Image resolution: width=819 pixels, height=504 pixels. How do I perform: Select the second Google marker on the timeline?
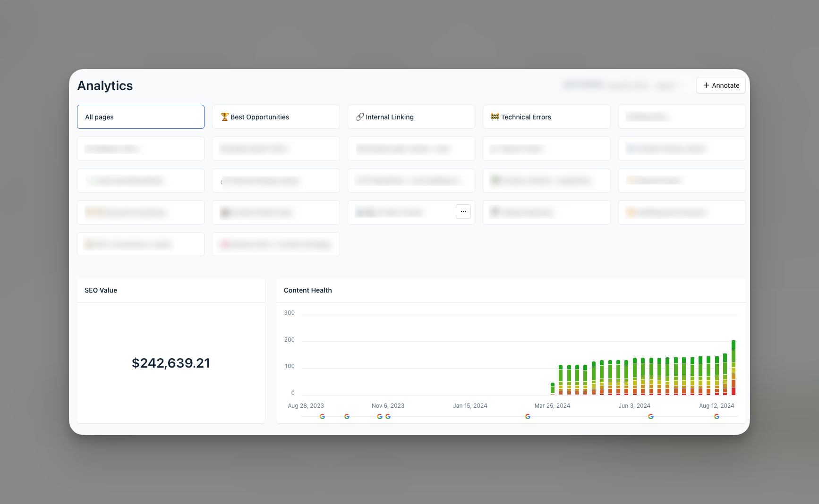click(x=347, y=416)
